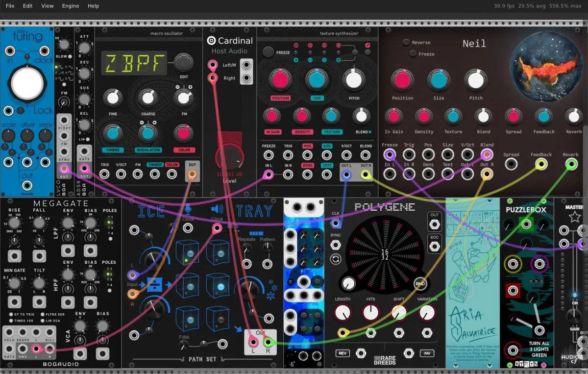Open the View menu
This screenshot has width=588, height=374.
point(48,6)
